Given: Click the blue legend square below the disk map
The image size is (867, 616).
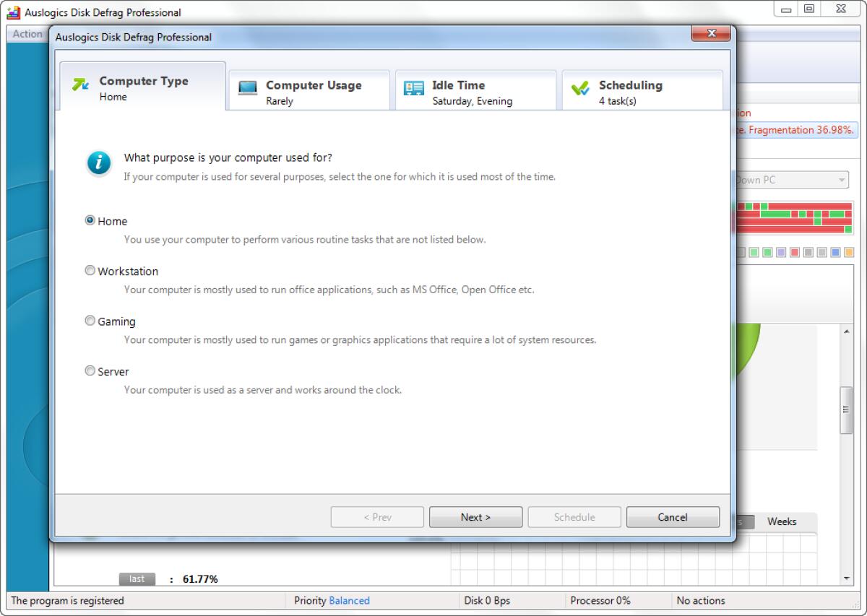Looking at the screenshot, I should (x=834, y=253).
